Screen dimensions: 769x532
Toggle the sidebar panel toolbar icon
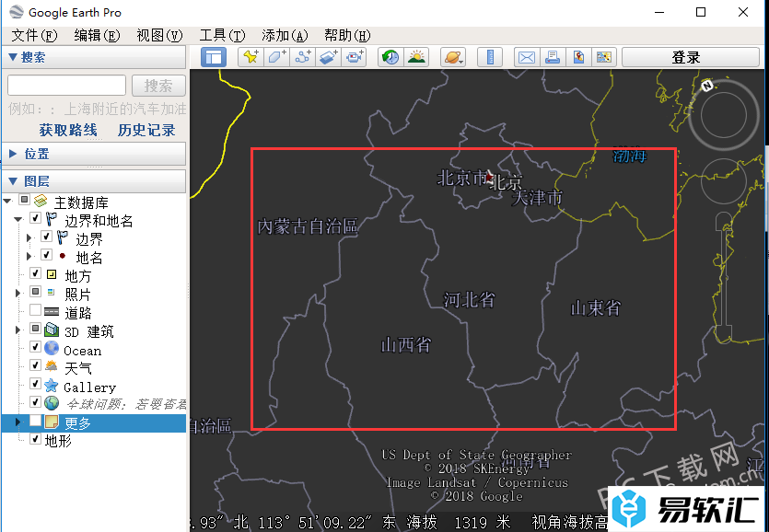coord(214,57)
